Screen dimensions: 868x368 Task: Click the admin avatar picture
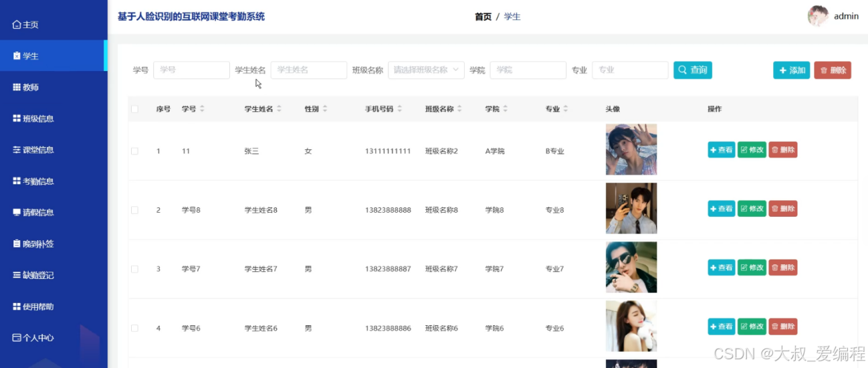(818, 16)
